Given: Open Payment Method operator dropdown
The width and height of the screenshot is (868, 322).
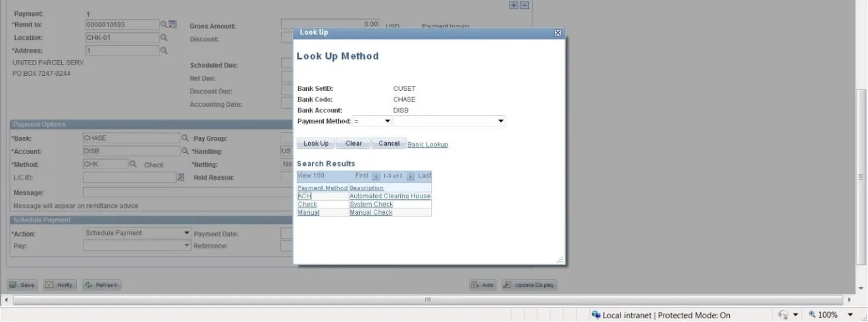Looking at the screenshot, I should pos(372,121).
